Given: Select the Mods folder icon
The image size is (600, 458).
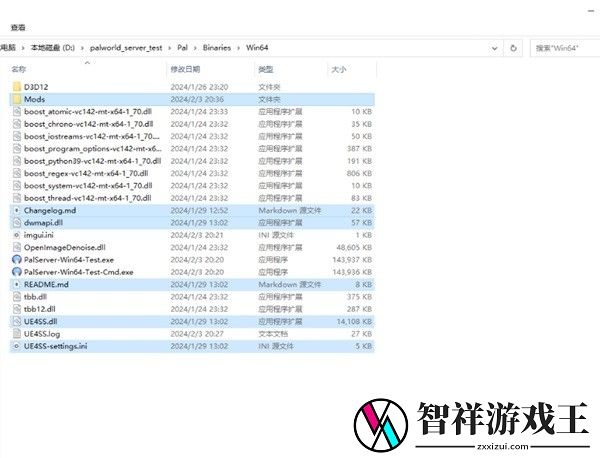Looking at the screenshot, I should (16, 99).
